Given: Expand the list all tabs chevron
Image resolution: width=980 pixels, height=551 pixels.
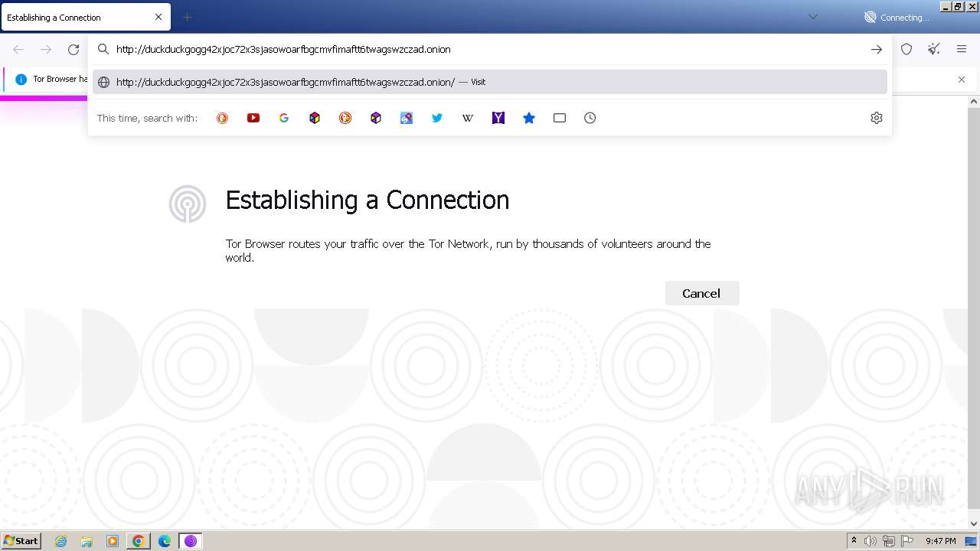Looking at the screenshot, I should (813, 17).
